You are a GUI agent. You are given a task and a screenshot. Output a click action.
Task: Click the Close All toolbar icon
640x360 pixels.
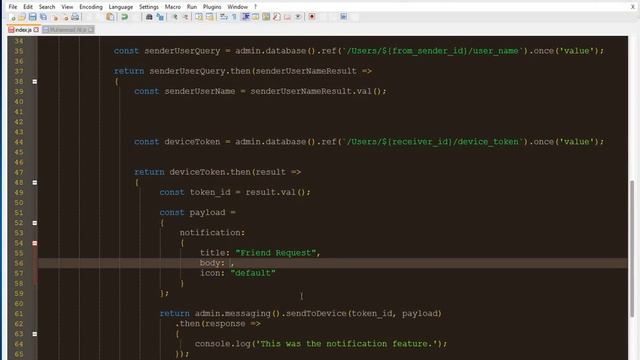click(65, 17)
